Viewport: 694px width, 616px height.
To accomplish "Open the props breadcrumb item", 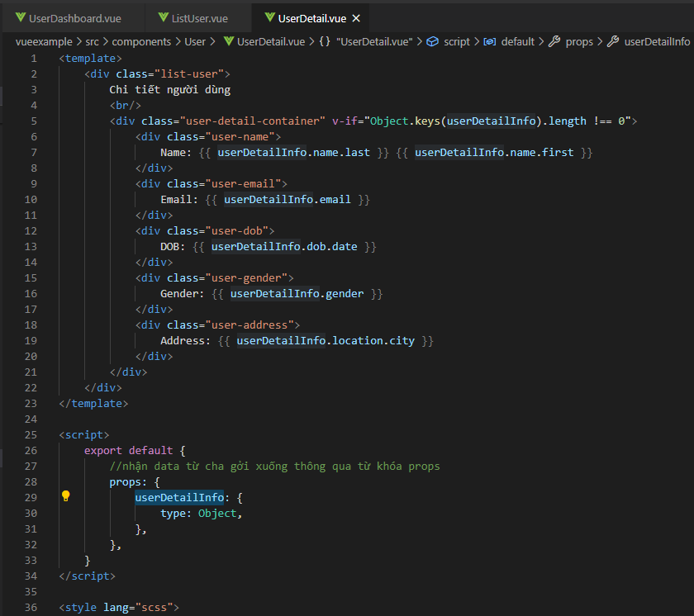I will tap(579, 41).
